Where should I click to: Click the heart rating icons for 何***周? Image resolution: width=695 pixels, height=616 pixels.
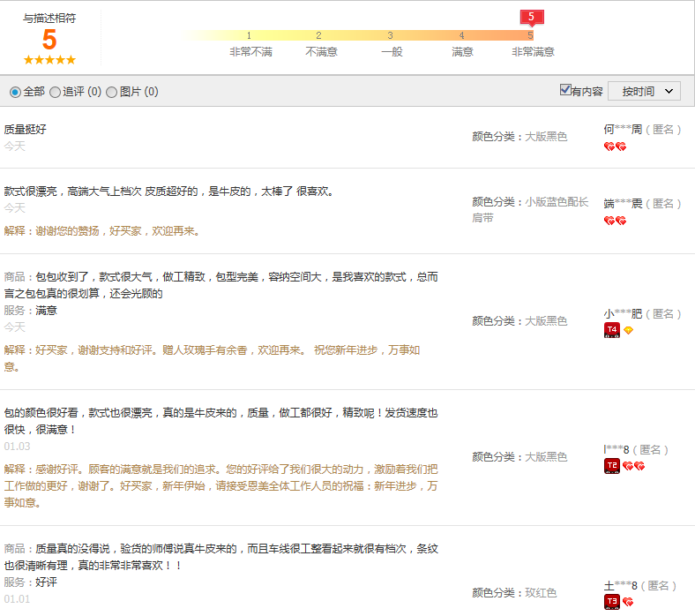pyautogui.click(x=615, y=146)
